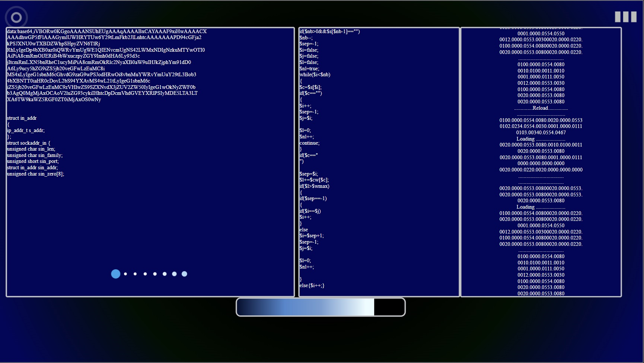
Task: Click the "while($i<$nb)" code line
Action: [x=315, y=75]
